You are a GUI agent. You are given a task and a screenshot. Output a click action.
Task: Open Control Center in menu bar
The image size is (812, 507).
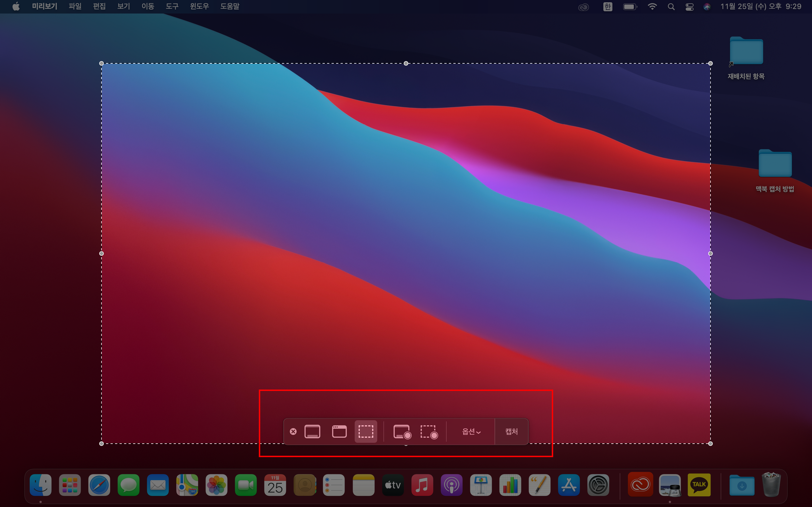click(689, 7)
